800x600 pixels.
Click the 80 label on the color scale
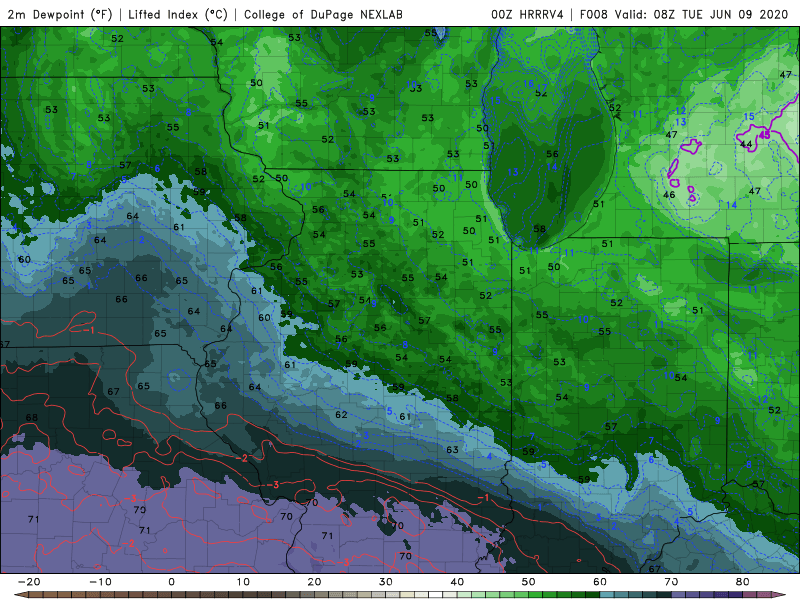click(743, 582)
